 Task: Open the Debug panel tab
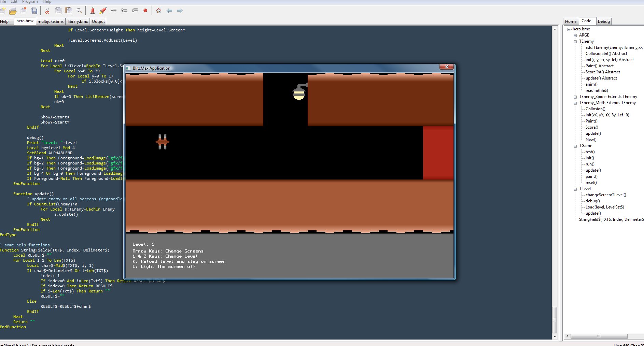[603, 21]
